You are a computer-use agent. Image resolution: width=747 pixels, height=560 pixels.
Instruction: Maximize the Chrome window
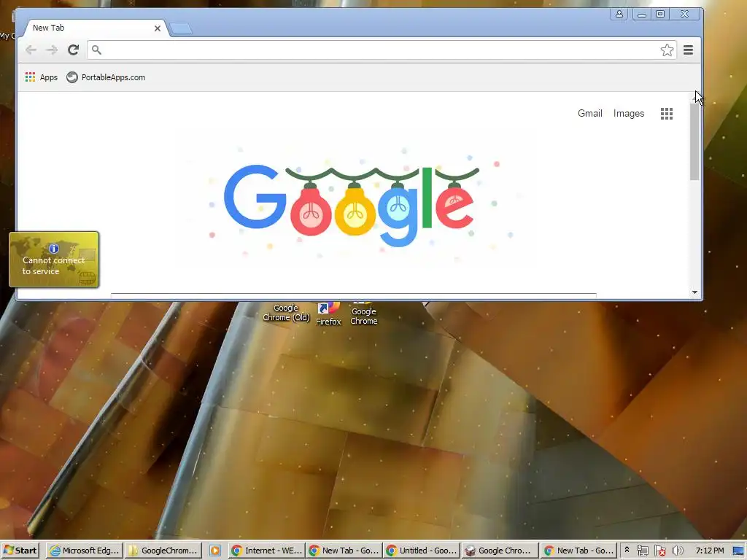click(659, 14)
